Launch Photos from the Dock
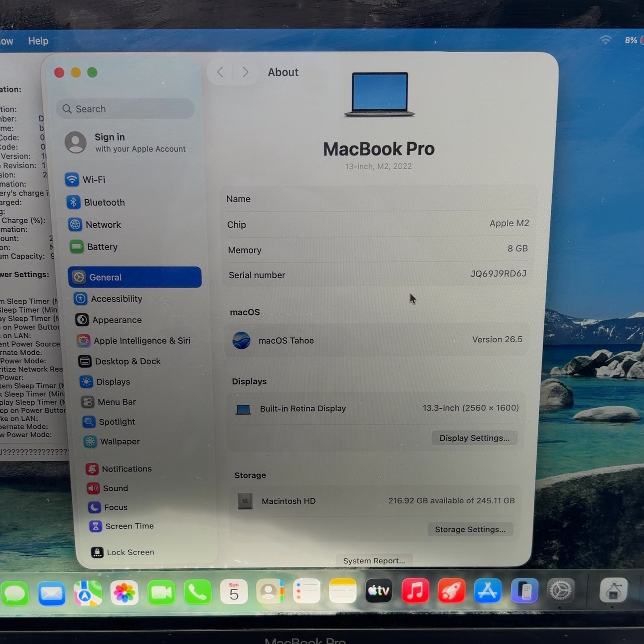The image size is (644, 644). (x=124, y=592)
